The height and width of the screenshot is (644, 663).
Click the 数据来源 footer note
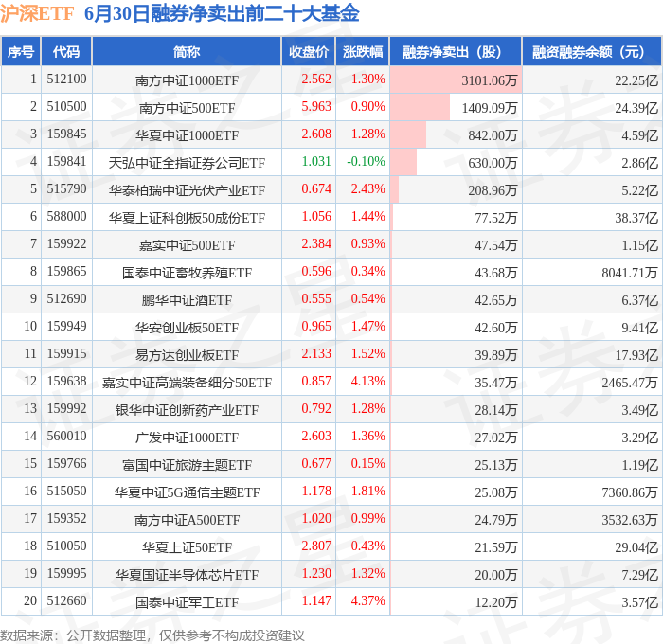coord(152,635)
